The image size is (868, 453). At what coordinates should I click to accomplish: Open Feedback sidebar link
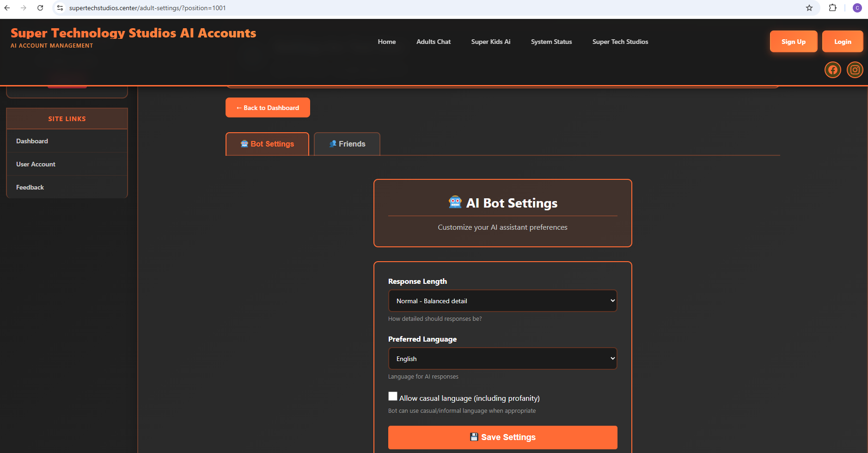[x=67, y=187]
